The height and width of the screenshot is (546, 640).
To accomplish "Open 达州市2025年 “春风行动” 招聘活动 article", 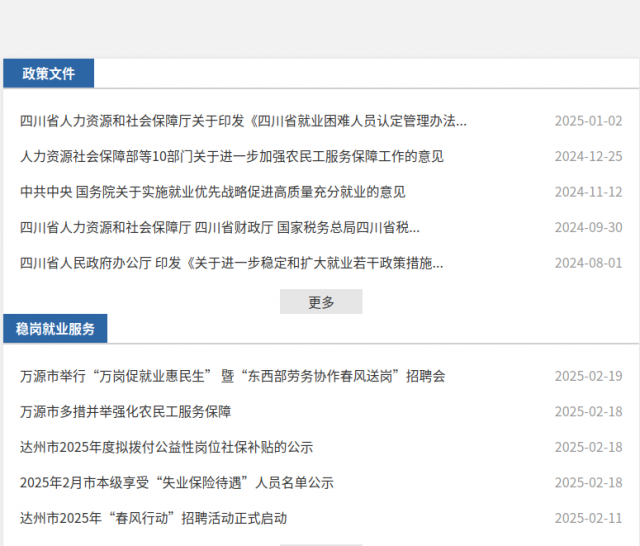I will [x=153, y=518].
